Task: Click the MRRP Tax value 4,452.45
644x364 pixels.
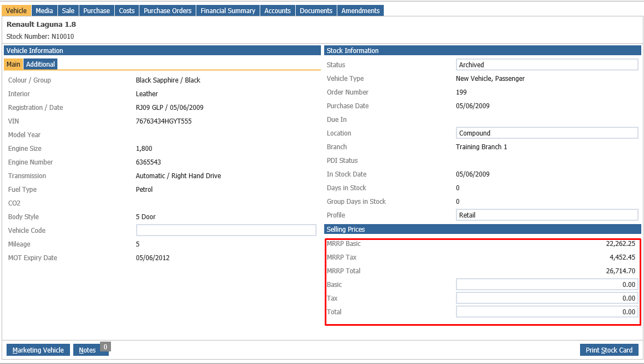Action: 622,257
